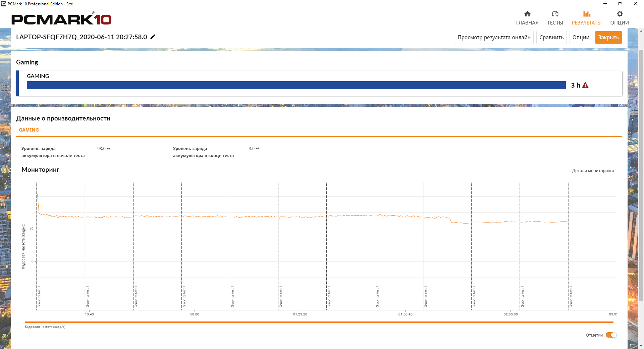
Task: Click the 01:56:40 time axis label
Action: [405, 314]
